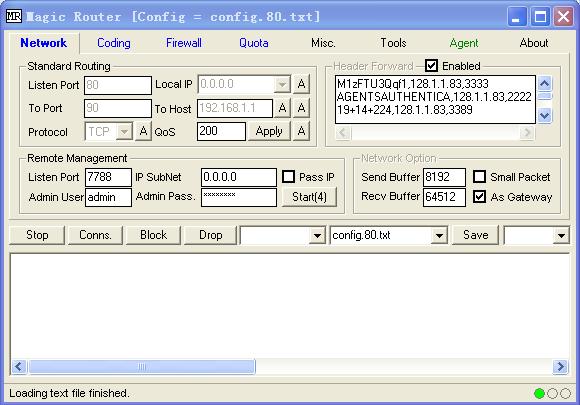Open the Protocol TCP dropdown
Image resolution: width=580 pixels, height=405 pixels.
click(124, 132)
